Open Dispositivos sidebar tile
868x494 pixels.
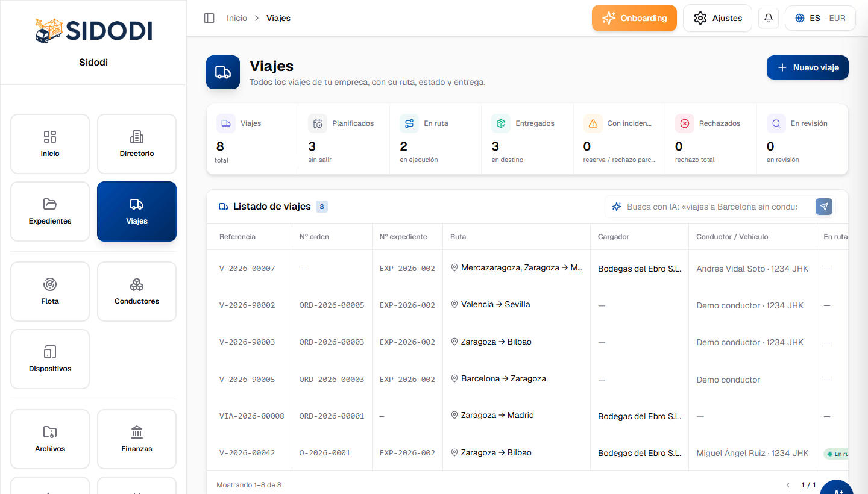(50, 359)
